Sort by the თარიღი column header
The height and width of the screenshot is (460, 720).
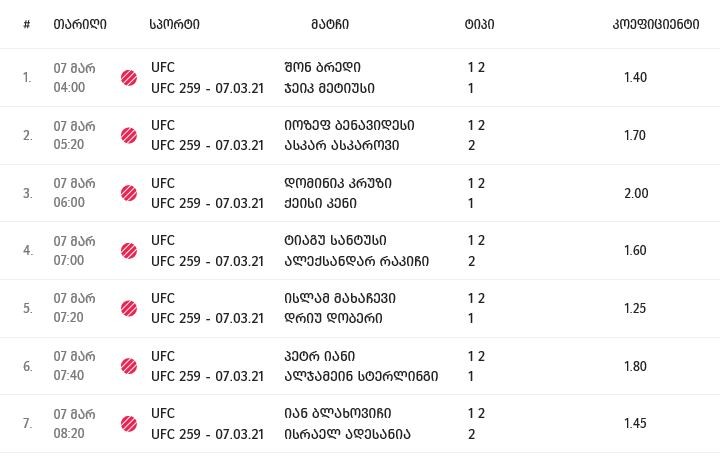80,24
